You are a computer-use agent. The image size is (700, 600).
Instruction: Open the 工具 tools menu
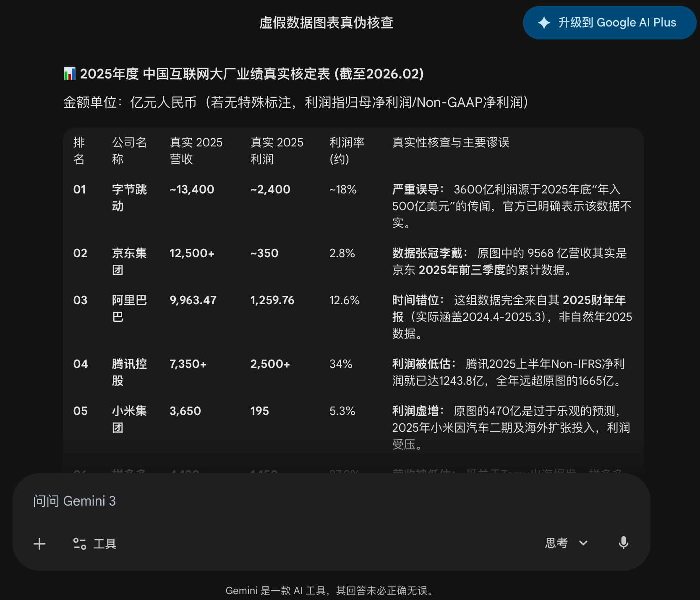coord(95,544)
